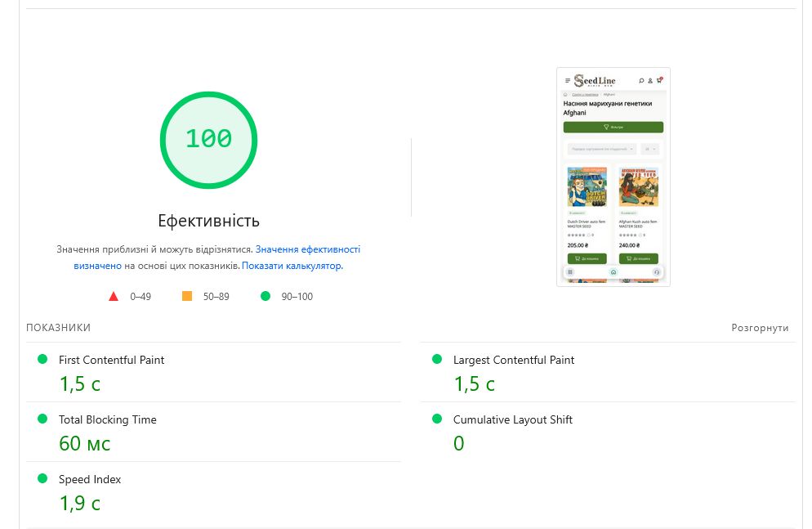Viewport: 812px width, 529px height.
Task: Open the items-per-page dropdown in preview
Action: point(649,149)
